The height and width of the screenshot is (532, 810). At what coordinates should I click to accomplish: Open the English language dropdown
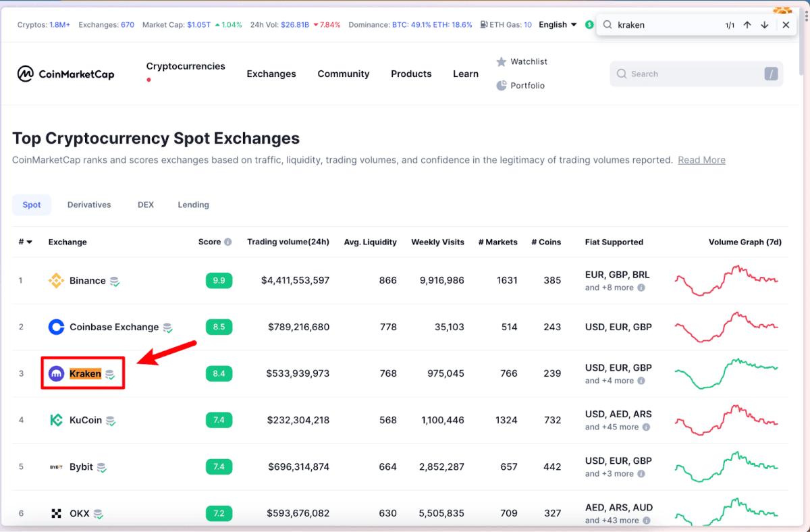click(558, 25)
